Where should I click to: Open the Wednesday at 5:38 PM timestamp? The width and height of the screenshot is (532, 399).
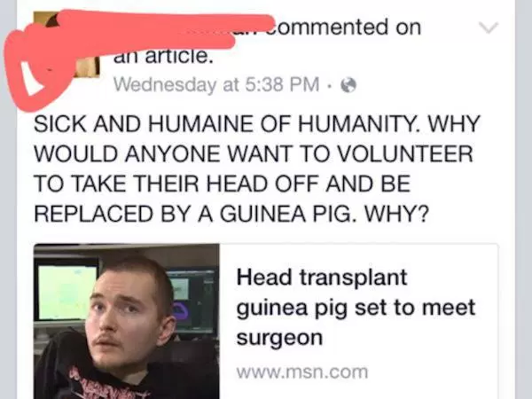pos(216,84)
